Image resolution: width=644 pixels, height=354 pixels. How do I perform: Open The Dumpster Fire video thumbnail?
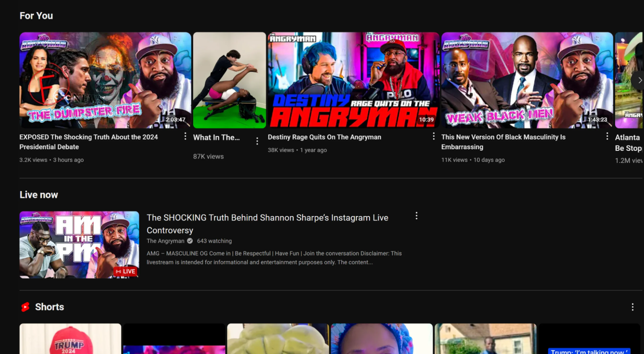[x=105, y=80]
